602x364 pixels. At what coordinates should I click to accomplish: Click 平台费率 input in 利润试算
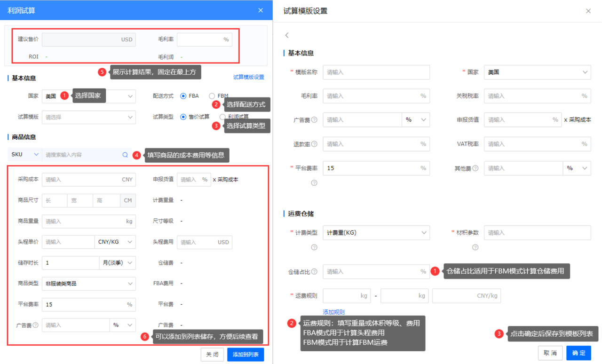[x=89, y=304]
